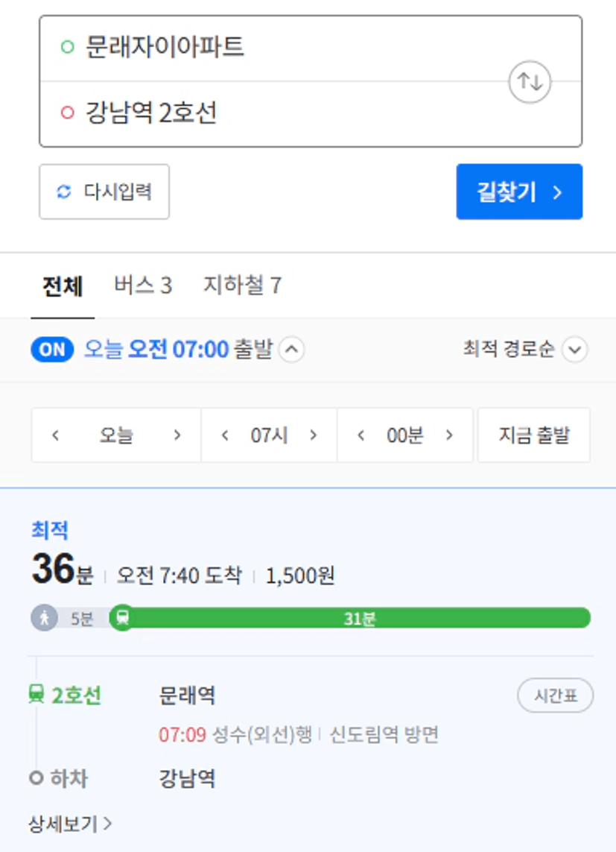Collapse the departure time picker chevron

click(291, 350)
